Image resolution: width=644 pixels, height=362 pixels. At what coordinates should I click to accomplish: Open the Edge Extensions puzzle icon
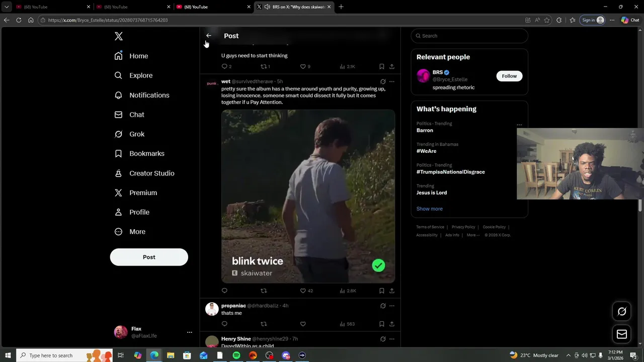559,20
